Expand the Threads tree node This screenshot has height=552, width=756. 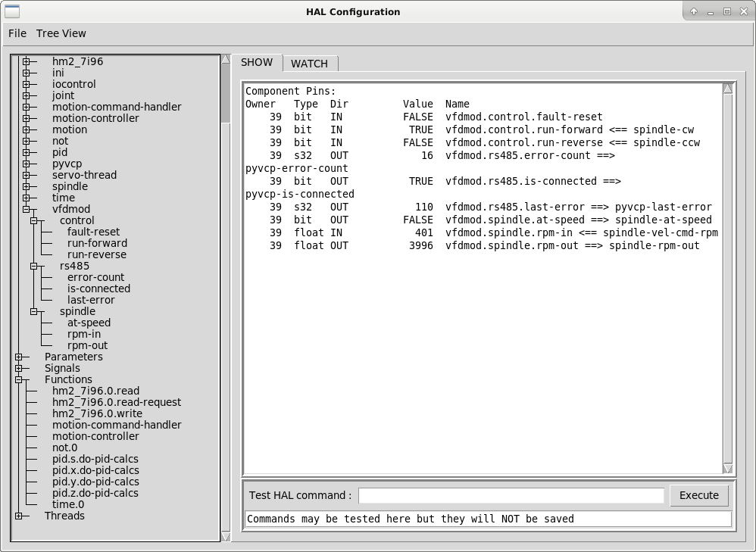pos(18,516)
